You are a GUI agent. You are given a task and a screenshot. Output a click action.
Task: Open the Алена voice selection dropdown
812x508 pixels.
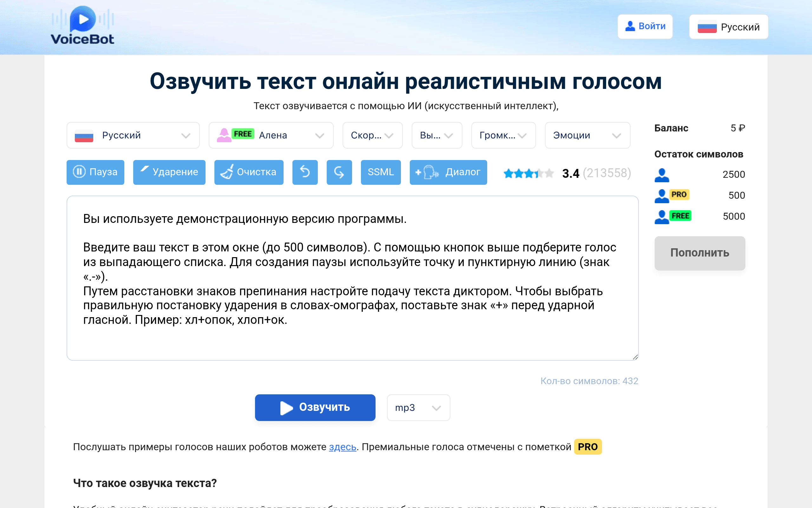tap(271, 135)
